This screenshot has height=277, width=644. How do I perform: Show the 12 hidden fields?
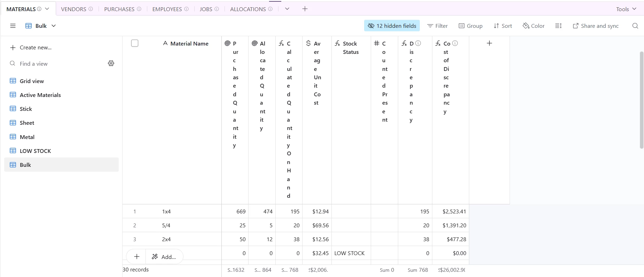click(392, 26)
